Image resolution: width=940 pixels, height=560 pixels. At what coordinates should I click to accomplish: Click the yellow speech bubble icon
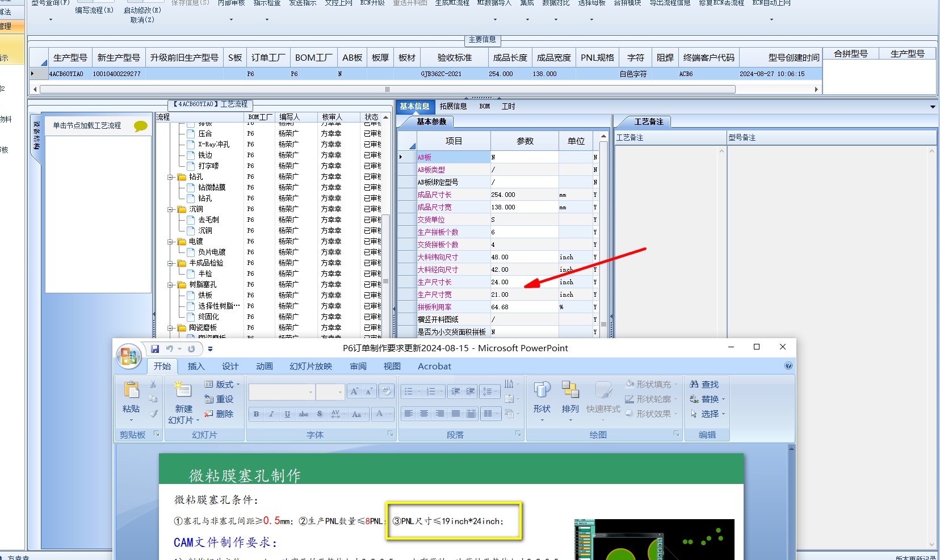pyautogui.click(x=140, y=126)
